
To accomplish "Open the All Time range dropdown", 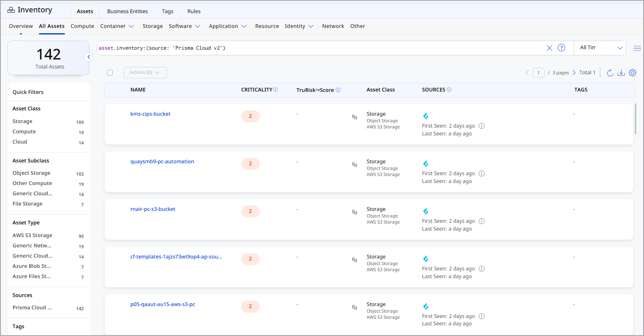I will pyautogui.click(x=600, y=48).
